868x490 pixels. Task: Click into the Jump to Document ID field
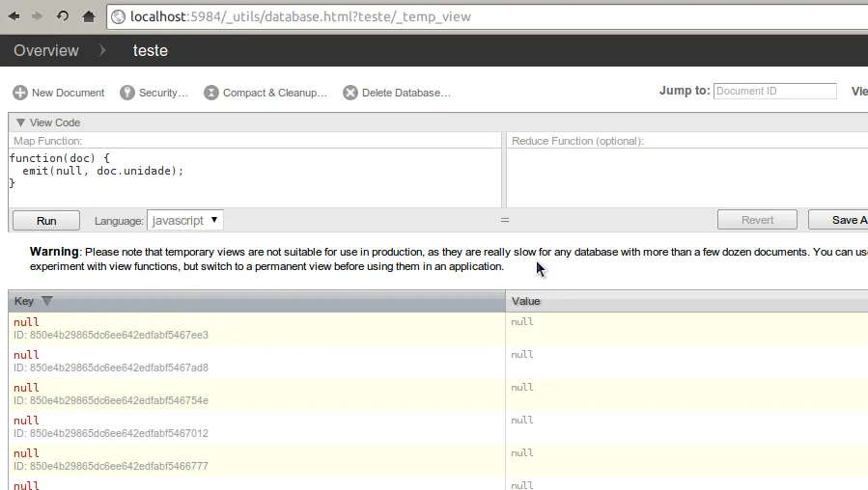(x=774, y=91)
